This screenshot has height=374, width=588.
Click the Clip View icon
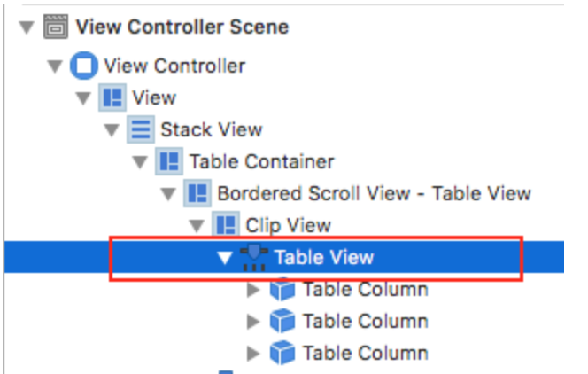pos(226,225)
